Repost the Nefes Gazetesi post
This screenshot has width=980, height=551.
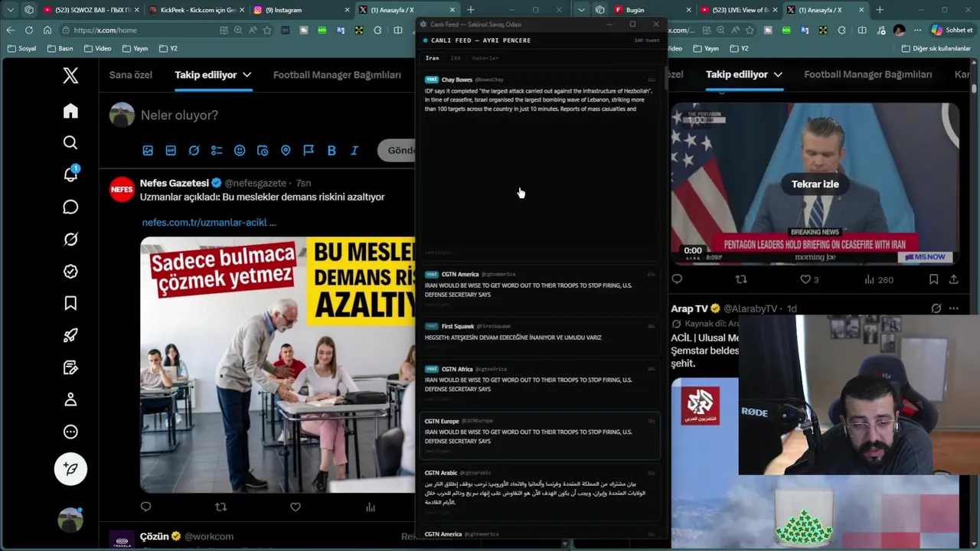[x=220, y=507]
